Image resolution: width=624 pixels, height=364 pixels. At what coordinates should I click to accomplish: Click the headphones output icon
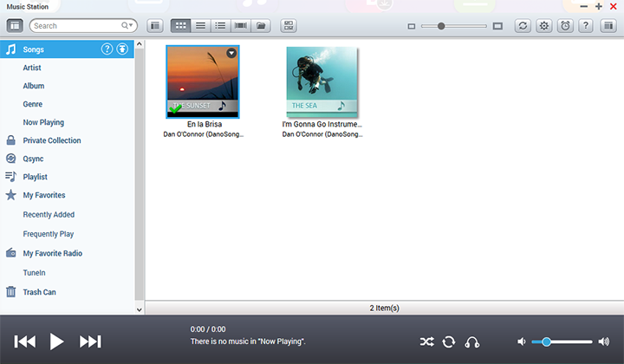472,341
